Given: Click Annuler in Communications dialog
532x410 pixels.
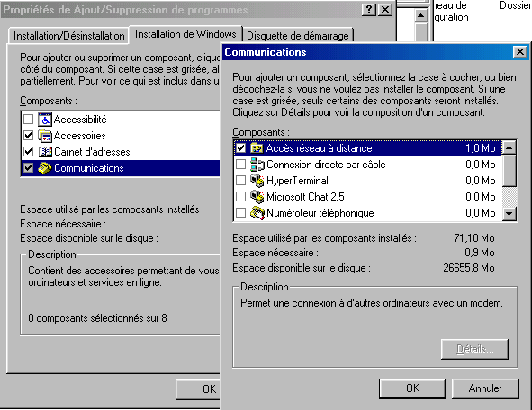Looking at the screenshot, I should [x=485, y=388].
